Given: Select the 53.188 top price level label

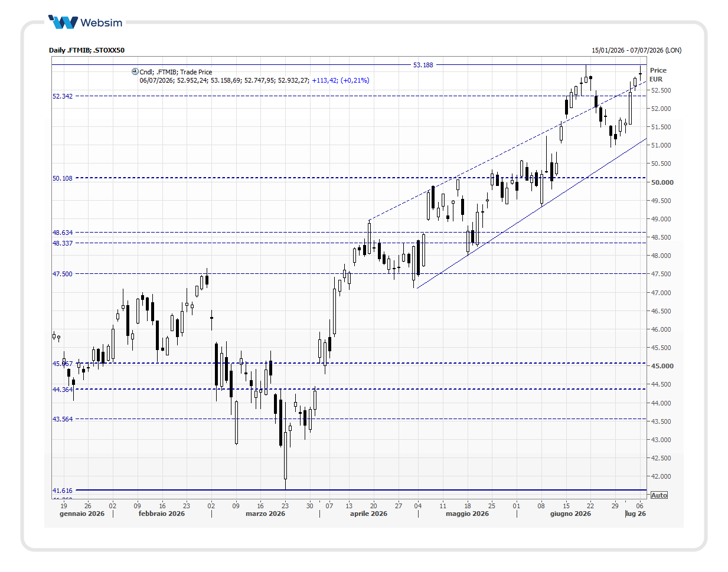Looking at the screenshot, I should (423, 65).
